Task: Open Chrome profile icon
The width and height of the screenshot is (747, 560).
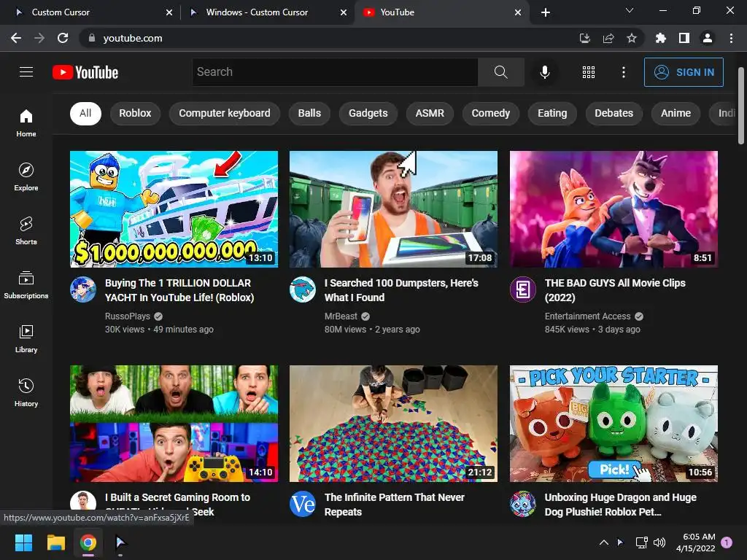Action: [x=708, y=38]
